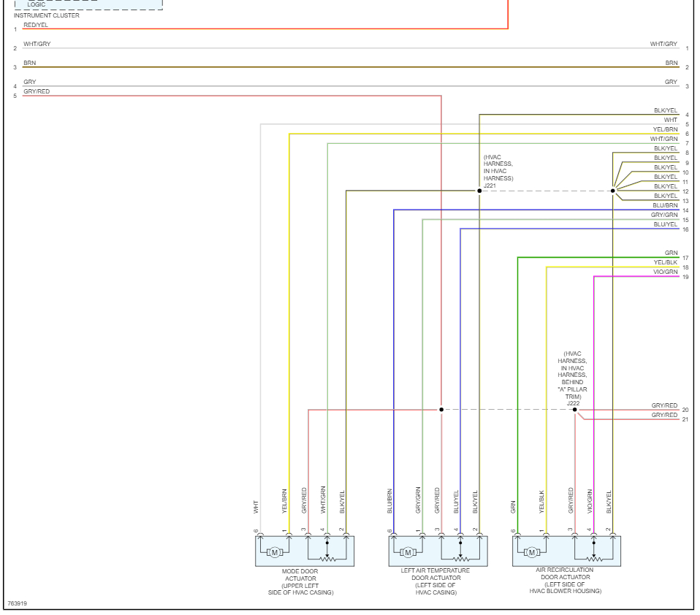The height and width of the screenshot is (615, 700).
Task: Click the Mode Door Actuator motor symbol
Action: (x=275, y=552)
